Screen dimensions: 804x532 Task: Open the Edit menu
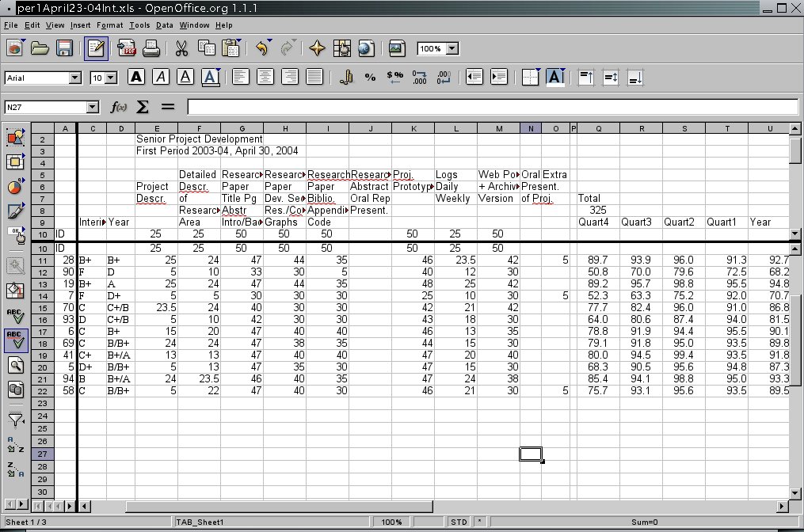(x=32, y=25)
